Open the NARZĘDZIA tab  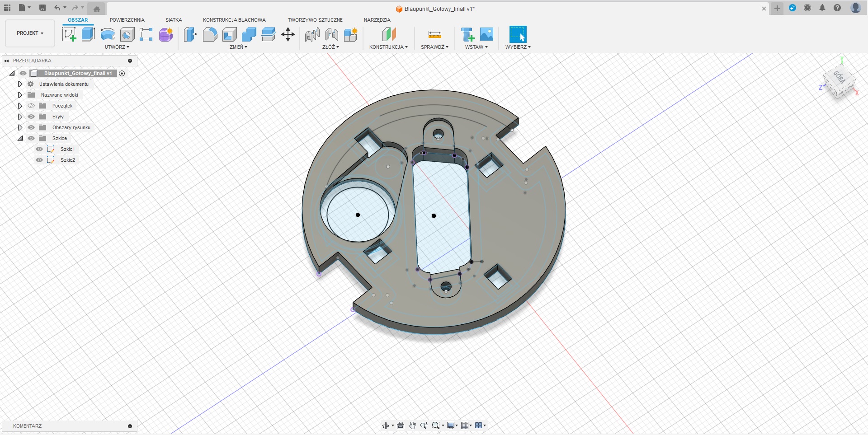pyautogui.click(x=377, y=20)
